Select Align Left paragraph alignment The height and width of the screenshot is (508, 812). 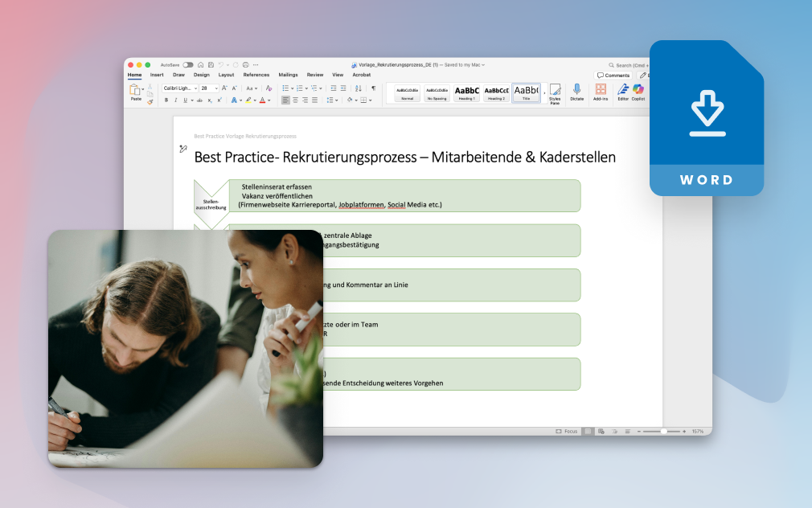coord(285,100)
